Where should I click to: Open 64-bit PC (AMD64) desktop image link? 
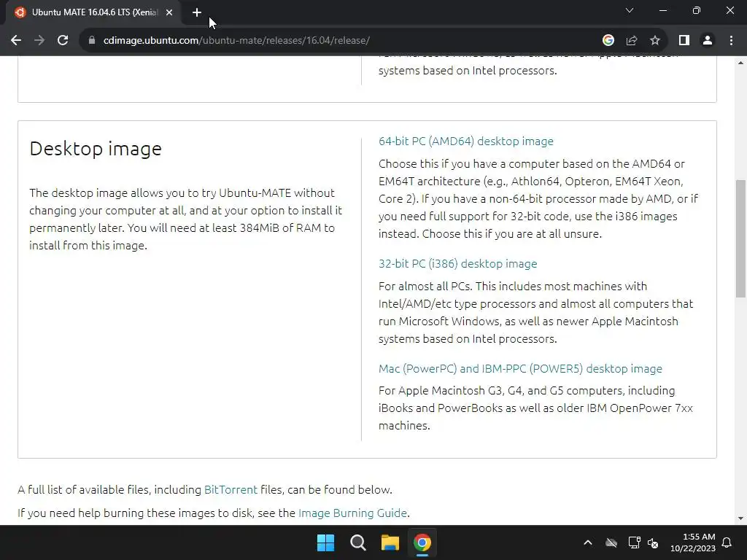(466, 141)
